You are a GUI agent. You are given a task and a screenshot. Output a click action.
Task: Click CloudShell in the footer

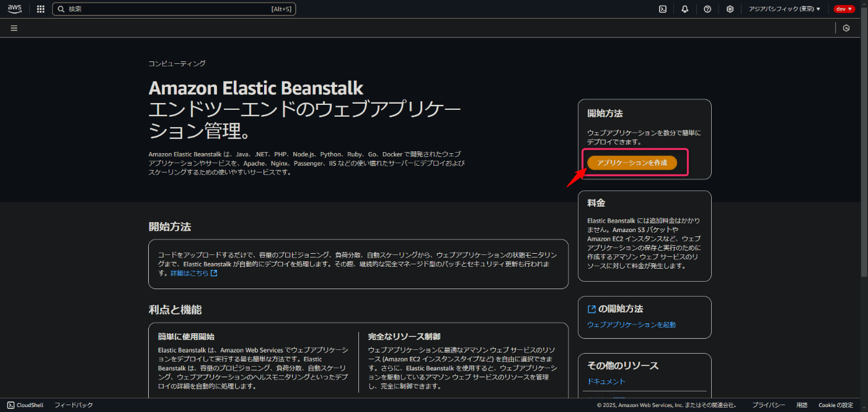pos(25,405)
